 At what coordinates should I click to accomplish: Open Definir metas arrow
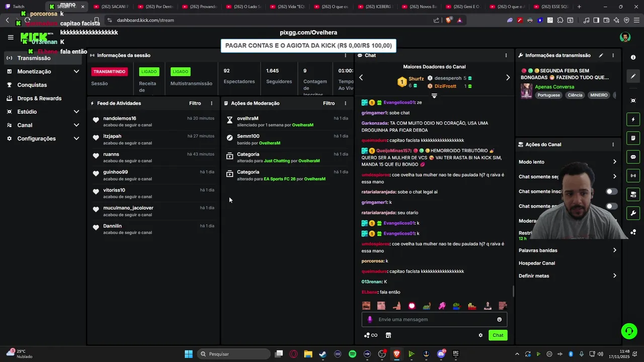tap(614, 276)
